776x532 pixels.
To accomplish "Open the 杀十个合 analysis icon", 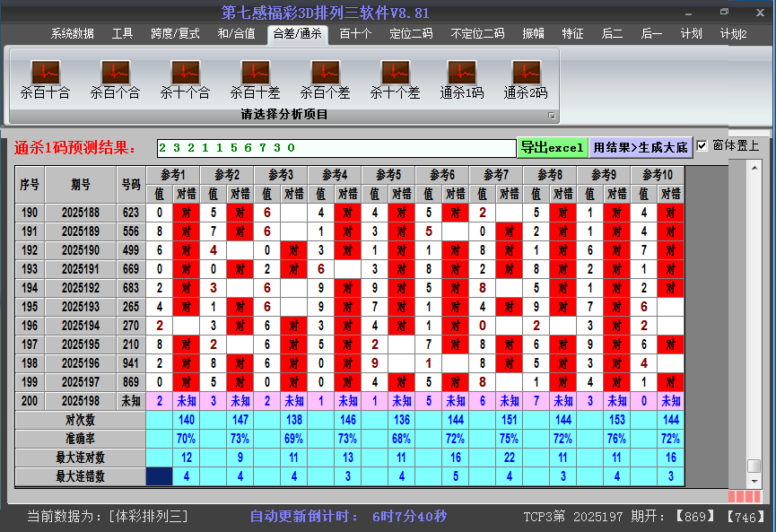I will point(185,80).
